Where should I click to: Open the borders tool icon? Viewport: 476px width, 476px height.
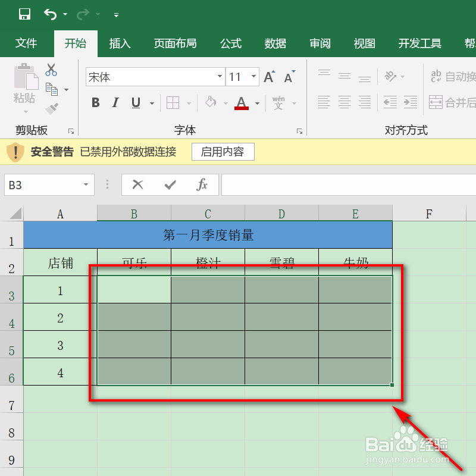(173, 102)
